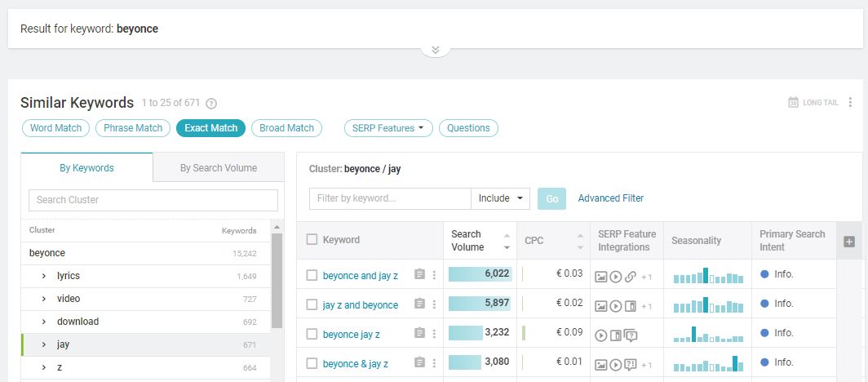This screenshot has width=868, height=382.
Task: Open the row menu for 'beyonce & jay z'
Action: click(x=435, y=363)
